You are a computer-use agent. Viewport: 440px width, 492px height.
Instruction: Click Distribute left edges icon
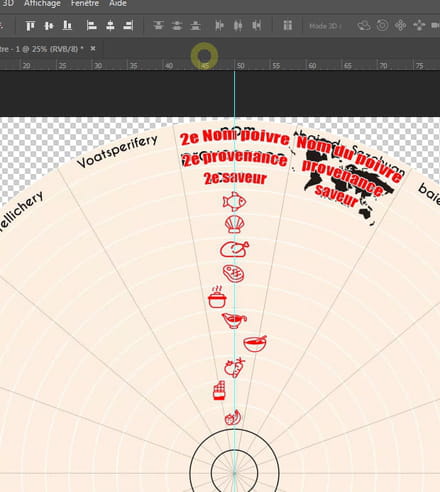(x=219, y=26)
